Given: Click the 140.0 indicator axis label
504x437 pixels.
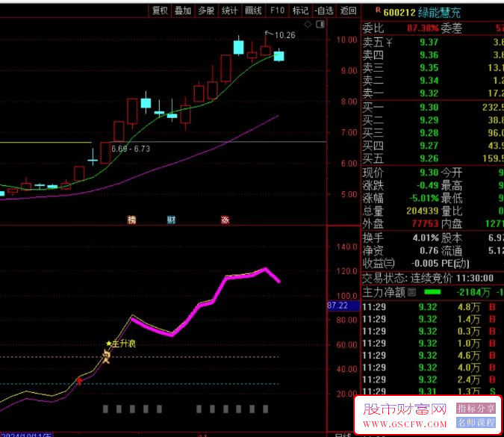Looking at the screenshot, I should [346, 247].
